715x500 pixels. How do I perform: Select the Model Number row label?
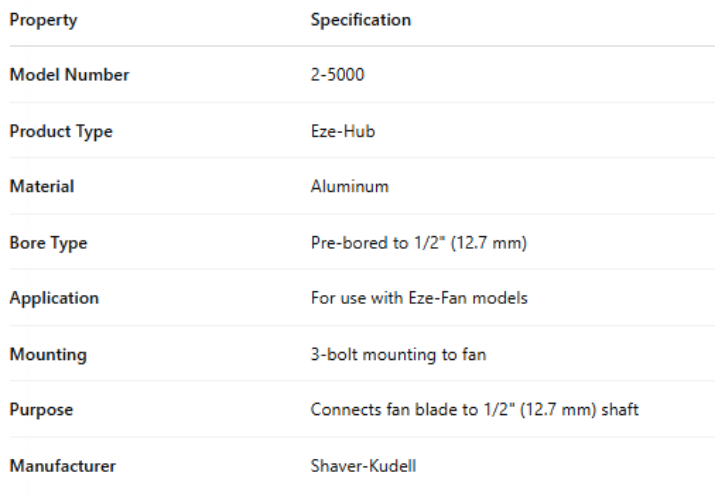coord(69,75)
